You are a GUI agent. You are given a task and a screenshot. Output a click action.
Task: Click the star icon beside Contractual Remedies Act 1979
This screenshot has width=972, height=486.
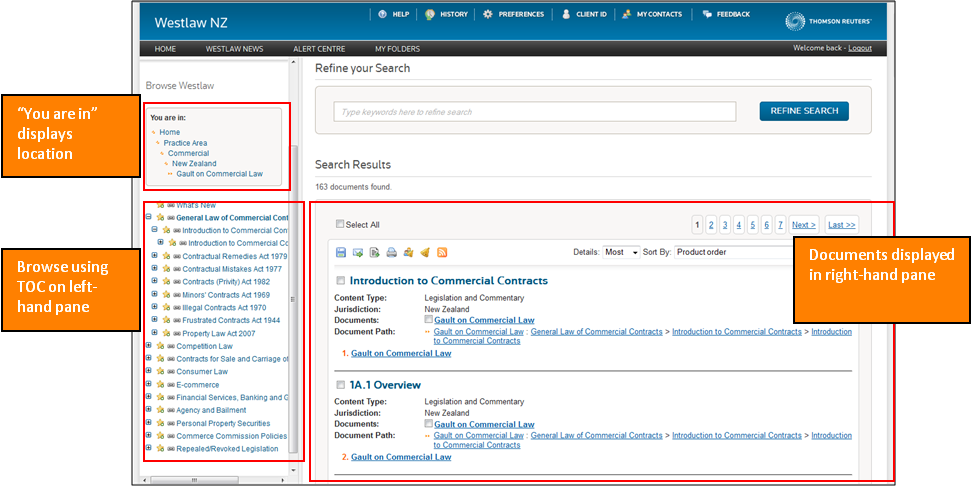[166, 256]
